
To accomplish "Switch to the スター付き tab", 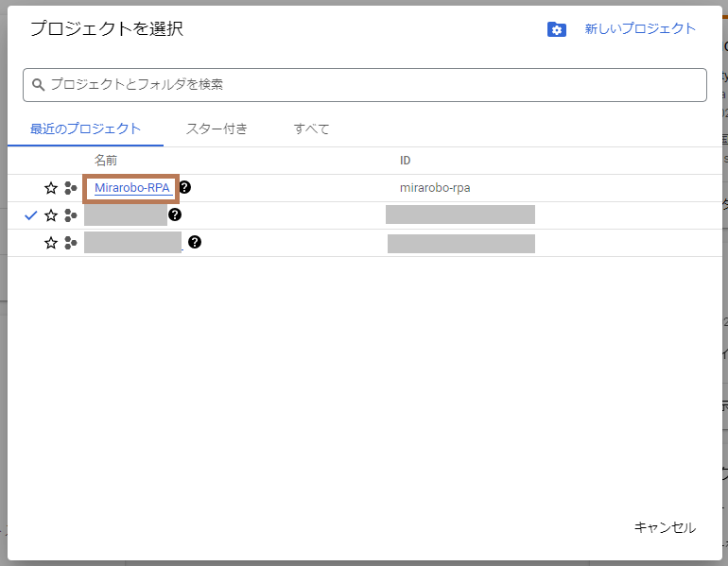I will pos(217,129).
